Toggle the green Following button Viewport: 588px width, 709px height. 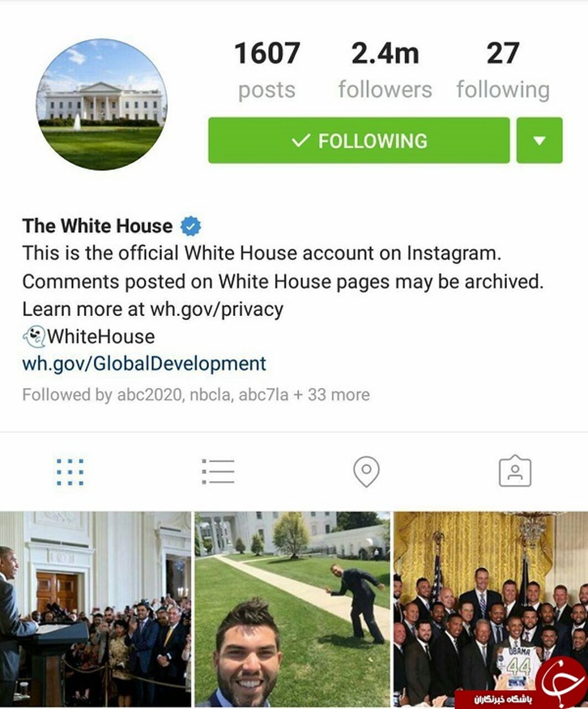359,140
